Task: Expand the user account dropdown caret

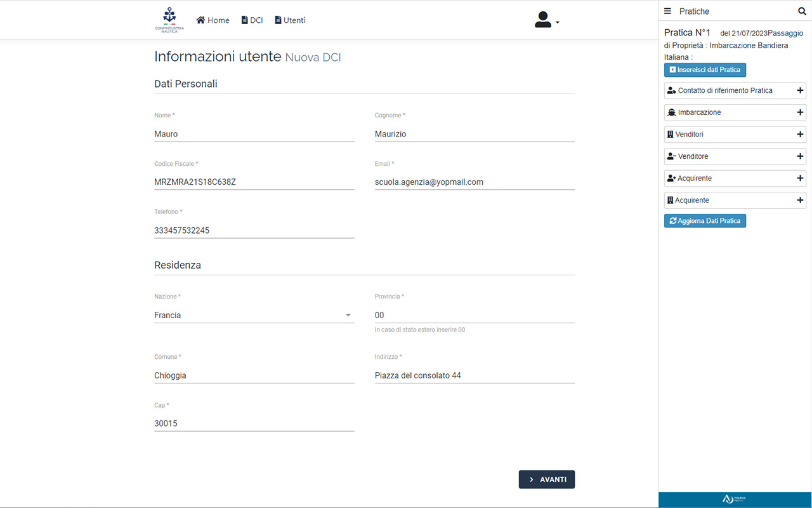Action: pyautogui.click(x=558, y=22)
